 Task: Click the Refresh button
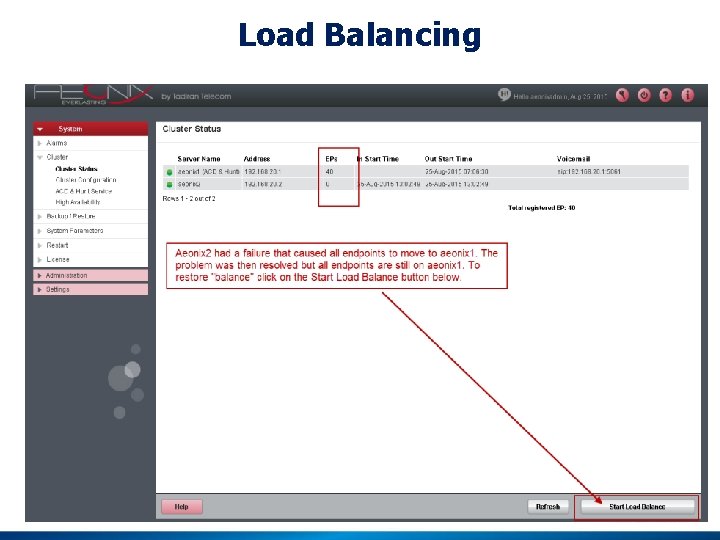[x=548, y=506]
